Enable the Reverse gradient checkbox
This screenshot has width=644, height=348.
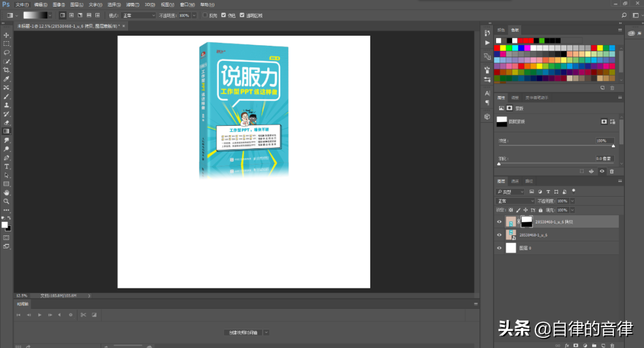pos(205,15)
